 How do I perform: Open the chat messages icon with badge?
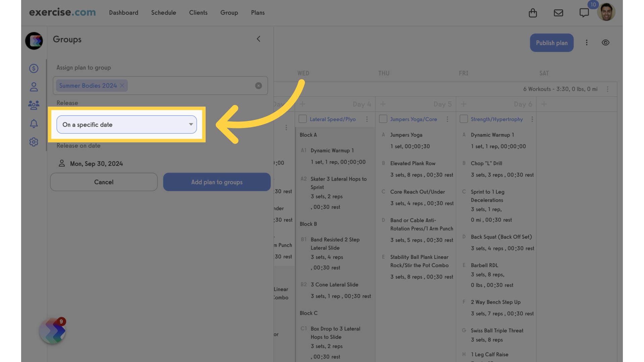[x=584, y=13]
